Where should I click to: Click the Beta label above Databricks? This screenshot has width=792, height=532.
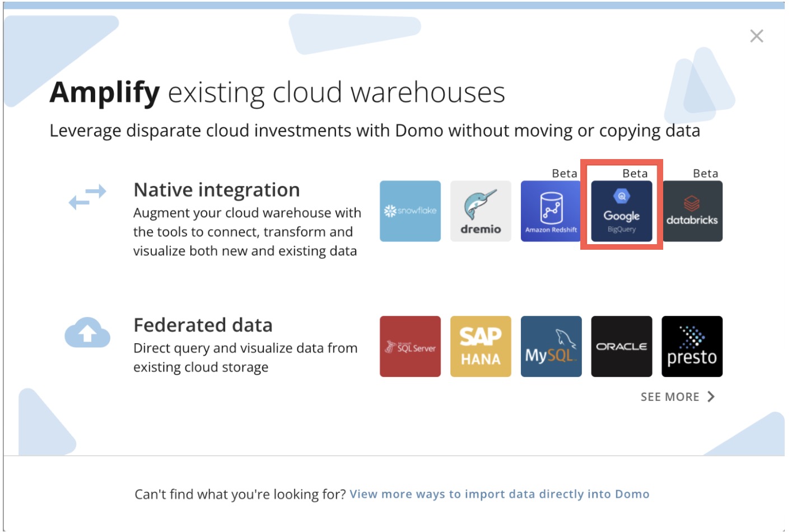(706, 174)
